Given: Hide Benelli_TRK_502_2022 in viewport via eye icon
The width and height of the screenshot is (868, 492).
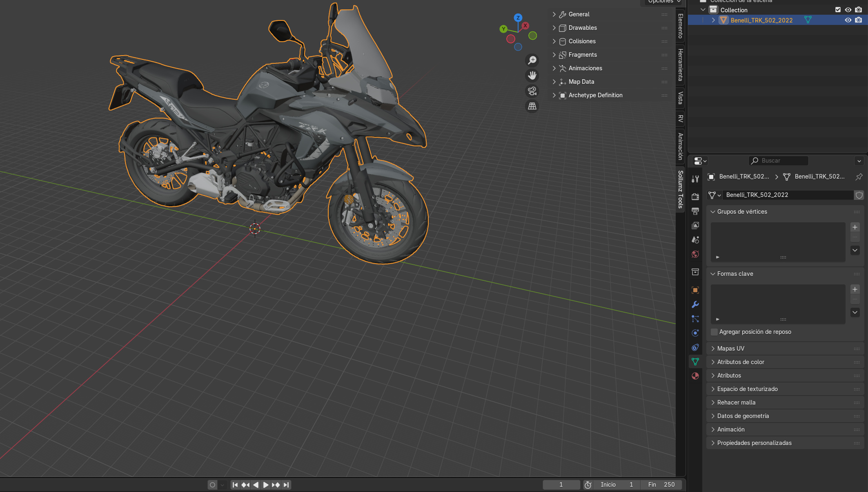Looking at the screenshot, I should click(848, 20).
